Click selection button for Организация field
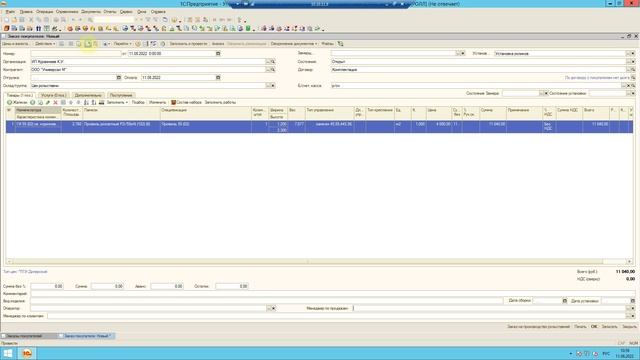 (x=268, y=62)
